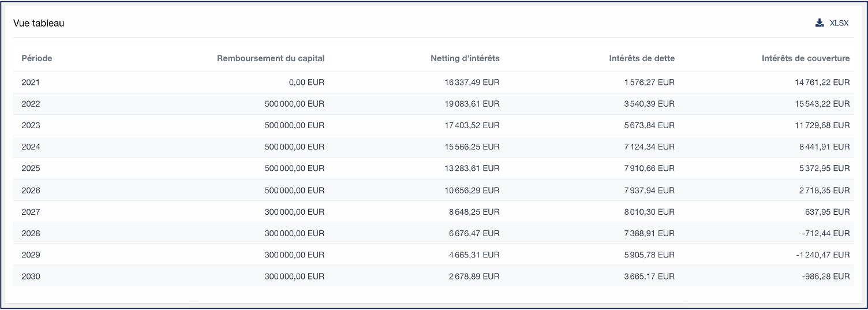Viewport: 868px width, 310px height.
Task: Click the 16 337,49 EUR netting value
Action: (472, 83)
